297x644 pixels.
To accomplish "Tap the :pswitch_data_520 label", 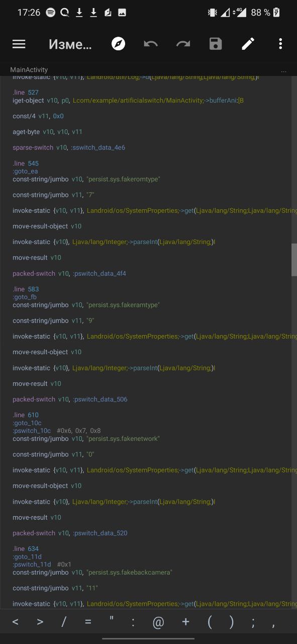I will tap(100, 533).
